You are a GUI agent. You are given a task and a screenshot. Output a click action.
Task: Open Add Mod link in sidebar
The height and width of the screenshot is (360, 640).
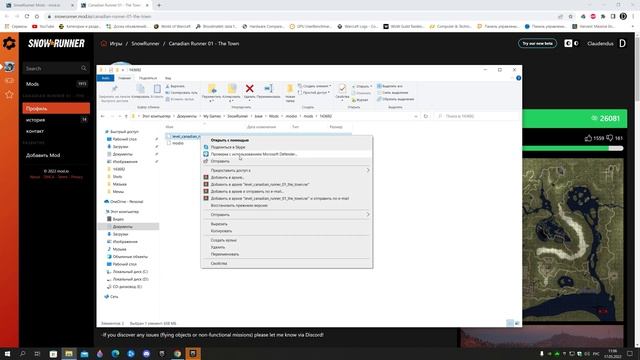point(43,155)
